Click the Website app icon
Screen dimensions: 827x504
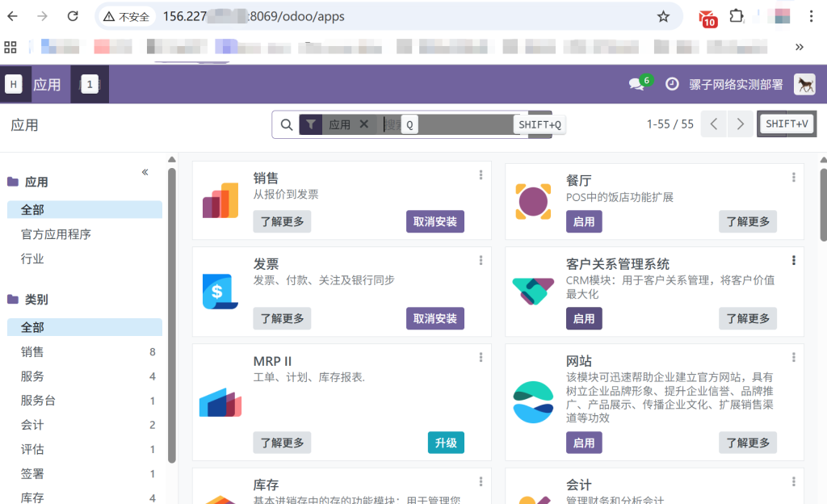tap(533, 402)
